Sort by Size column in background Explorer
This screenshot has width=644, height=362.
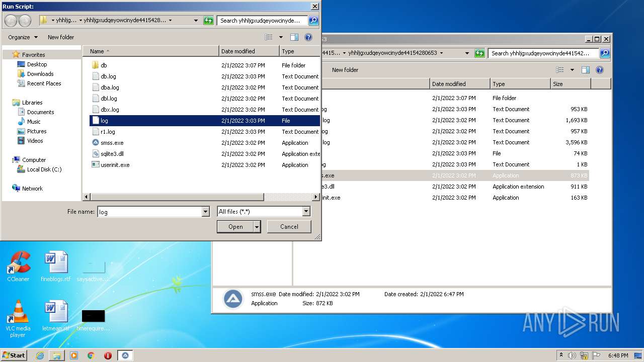tap(571, 84)
